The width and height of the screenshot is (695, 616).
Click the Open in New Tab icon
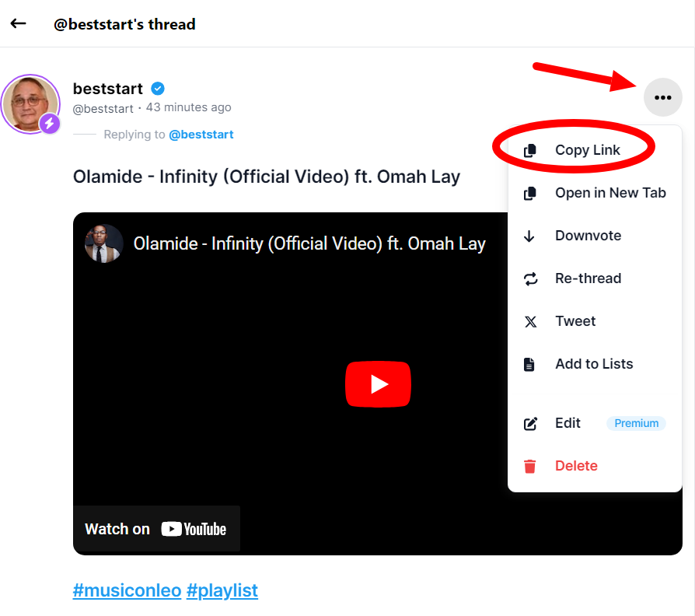click(x=530, y=194)
